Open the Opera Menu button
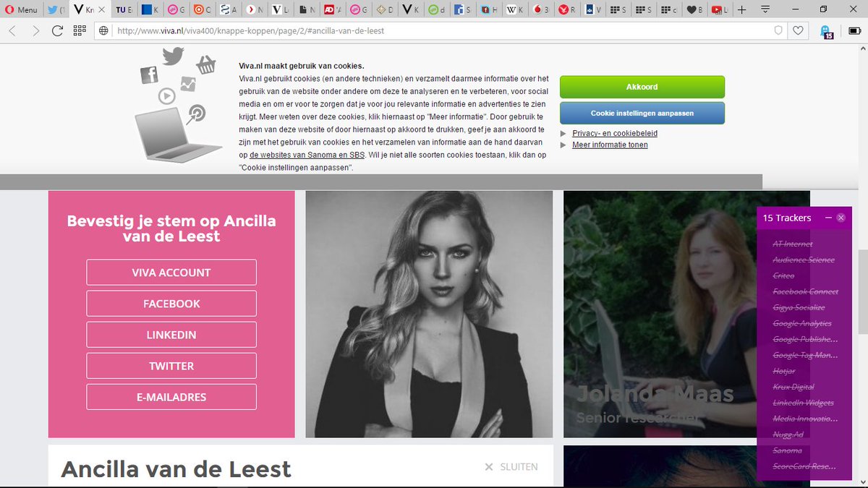 [22, 9]
